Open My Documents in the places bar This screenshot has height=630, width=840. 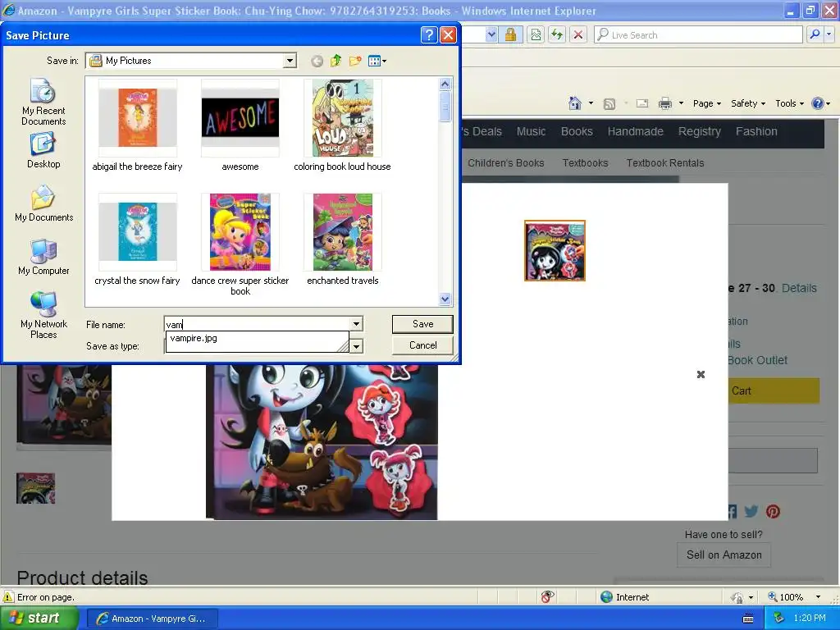point(43,203)
